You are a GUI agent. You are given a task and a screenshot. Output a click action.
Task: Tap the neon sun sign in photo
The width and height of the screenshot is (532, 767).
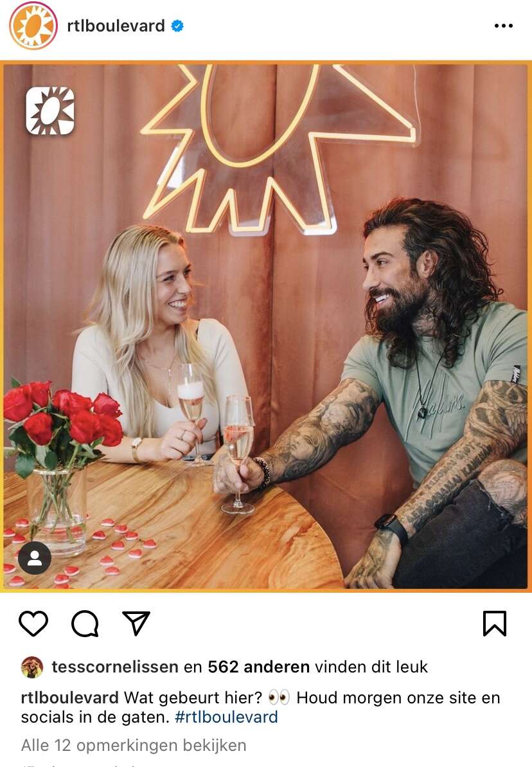pos(279,147)
